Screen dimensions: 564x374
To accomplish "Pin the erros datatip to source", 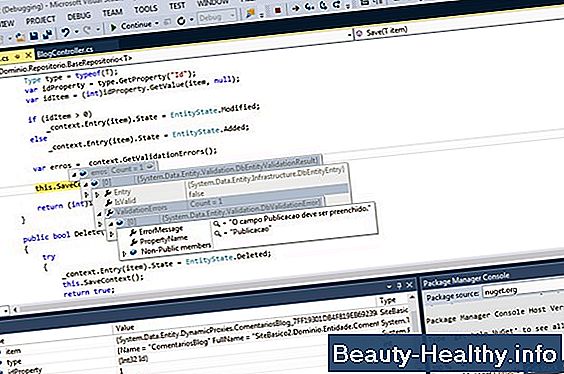I will [150, 167].
